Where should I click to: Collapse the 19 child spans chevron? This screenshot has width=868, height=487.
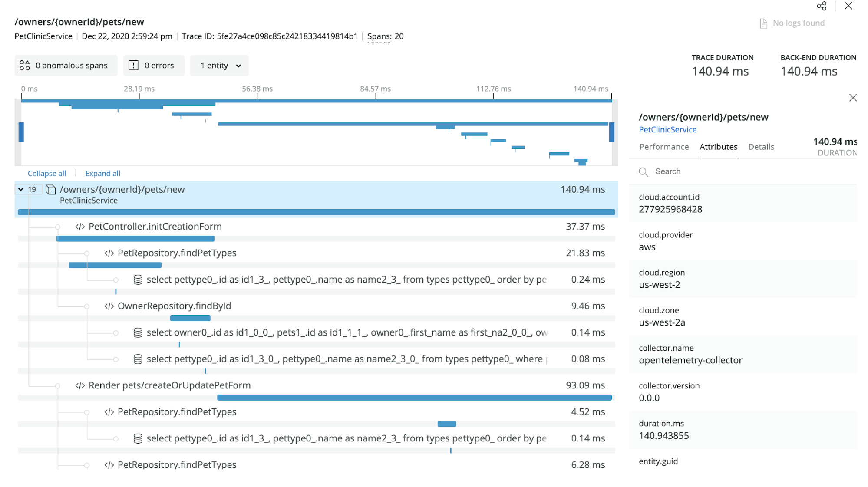(x=21, y=190)
